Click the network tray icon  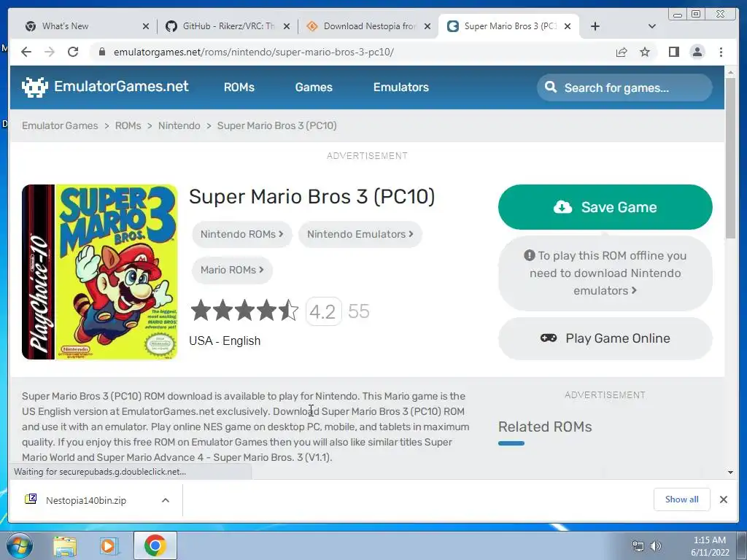(638, 546)
